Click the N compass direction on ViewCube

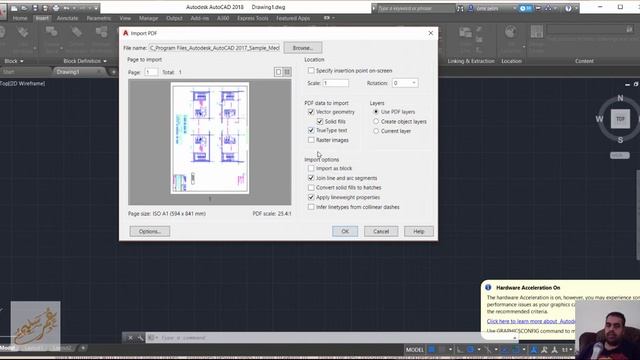[620, 98]
